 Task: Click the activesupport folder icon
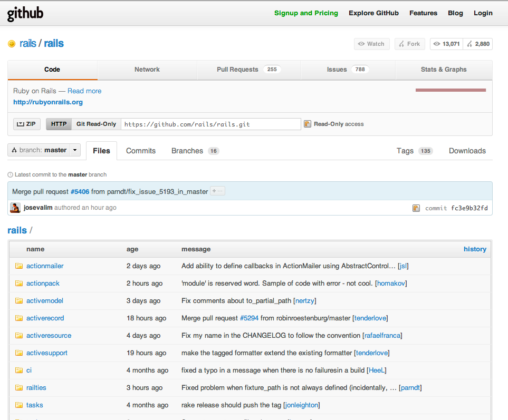[19, 353]
